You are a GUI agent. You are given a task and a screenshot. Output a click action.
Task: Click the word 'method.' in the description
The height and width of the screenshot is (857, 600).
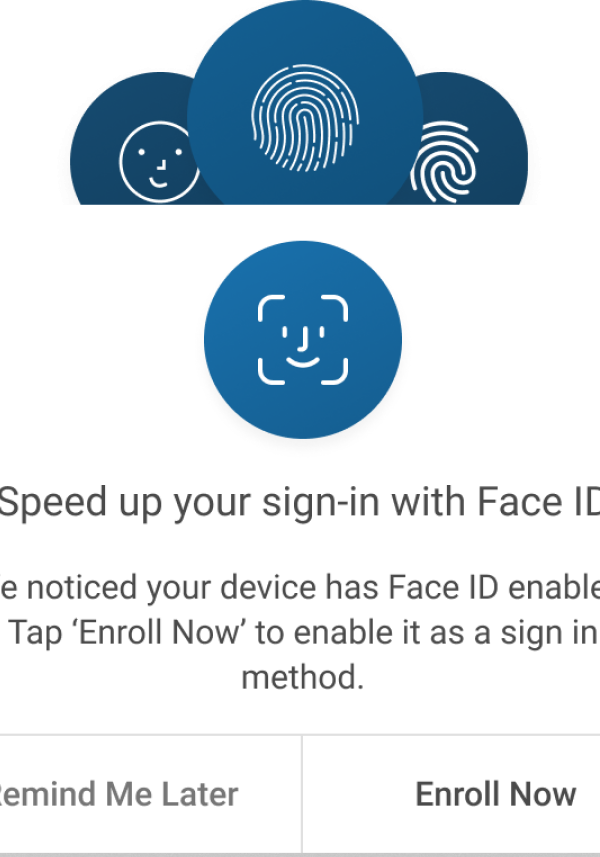tap(303, 678)
